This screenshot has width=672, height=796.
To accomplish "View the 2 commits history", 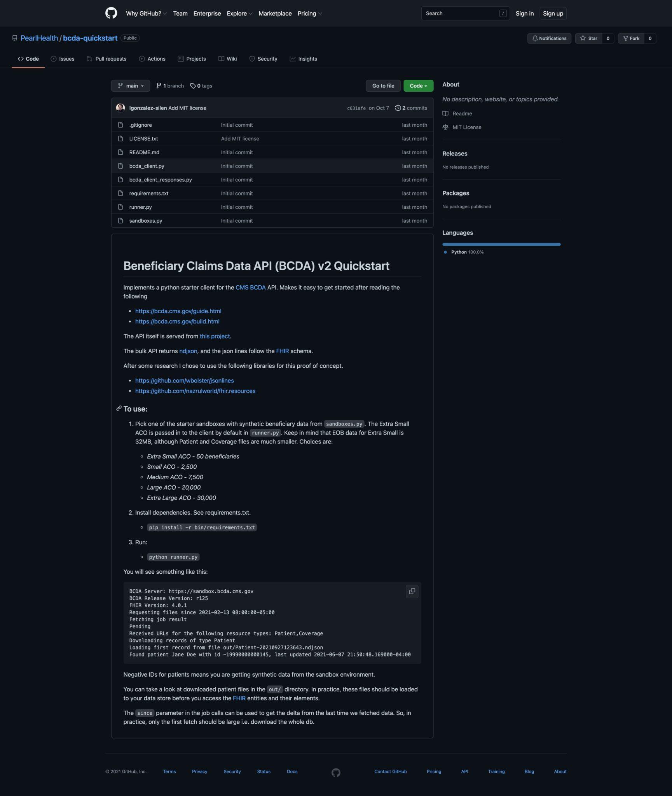I will [411, 108].
